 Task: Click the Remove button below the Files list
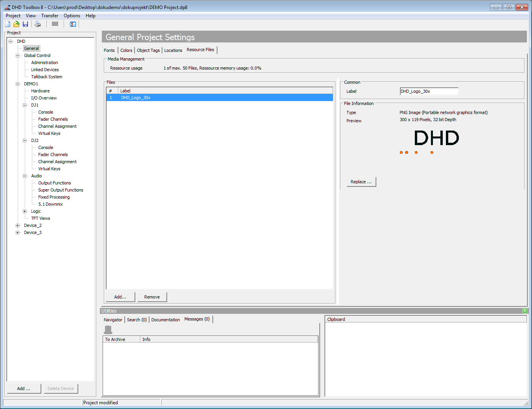[x=152, y=297]
